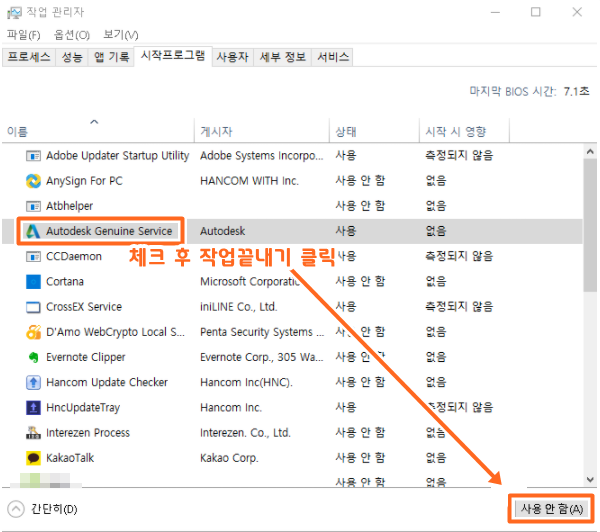The image size is (600, 532).
Task: Select the AnySign For PC entry
Action: (84, 181)
